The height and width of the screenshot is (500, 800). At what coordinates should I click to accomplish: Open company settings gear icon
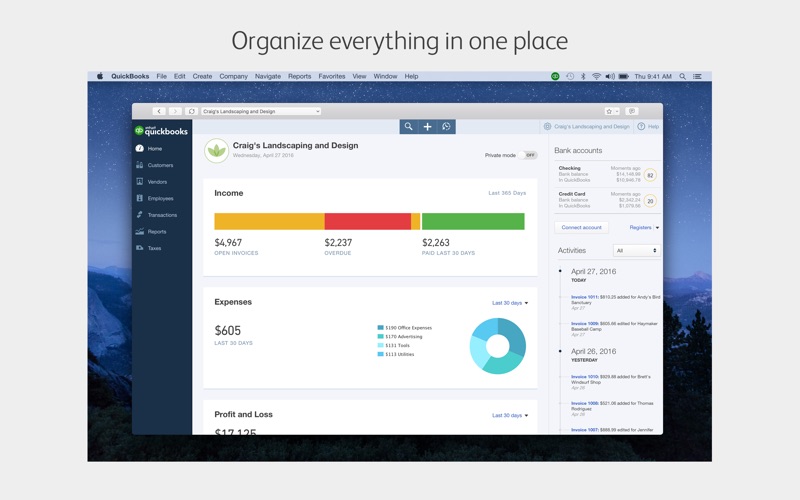point(547,127)
